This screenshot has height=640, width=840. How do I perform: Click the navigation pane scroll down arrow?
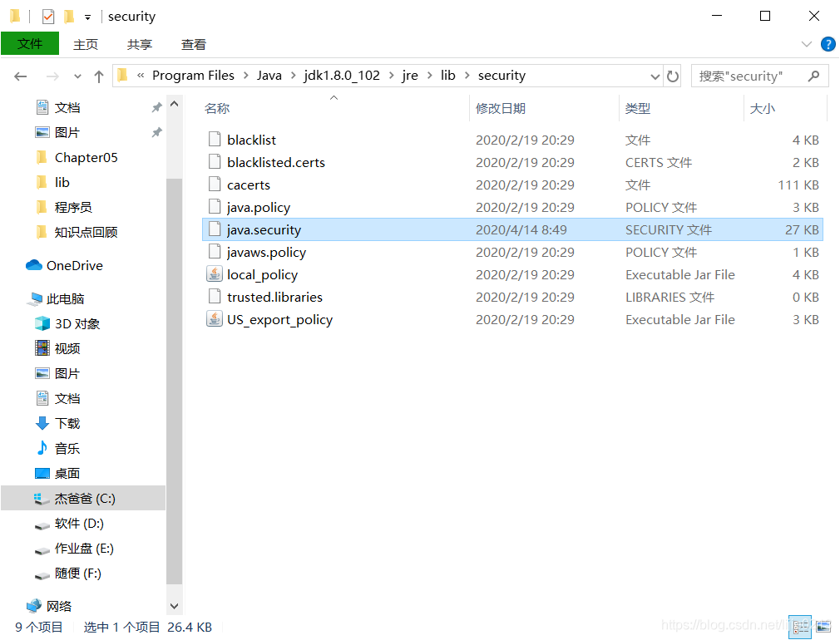pos(174,606)
